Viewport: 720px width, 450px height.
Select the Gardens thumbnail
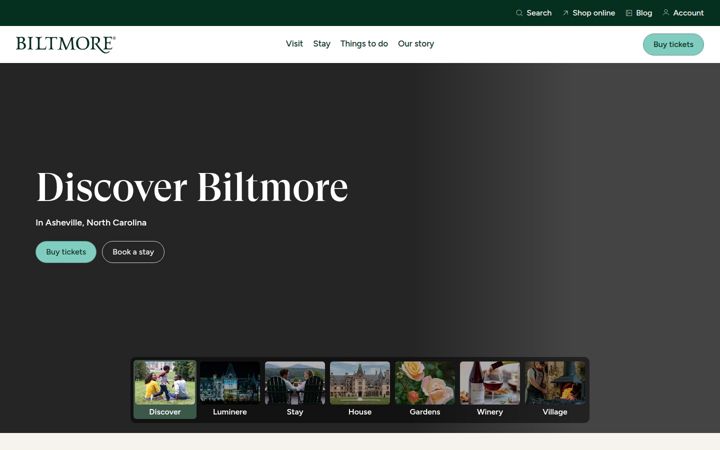(425, 389)
